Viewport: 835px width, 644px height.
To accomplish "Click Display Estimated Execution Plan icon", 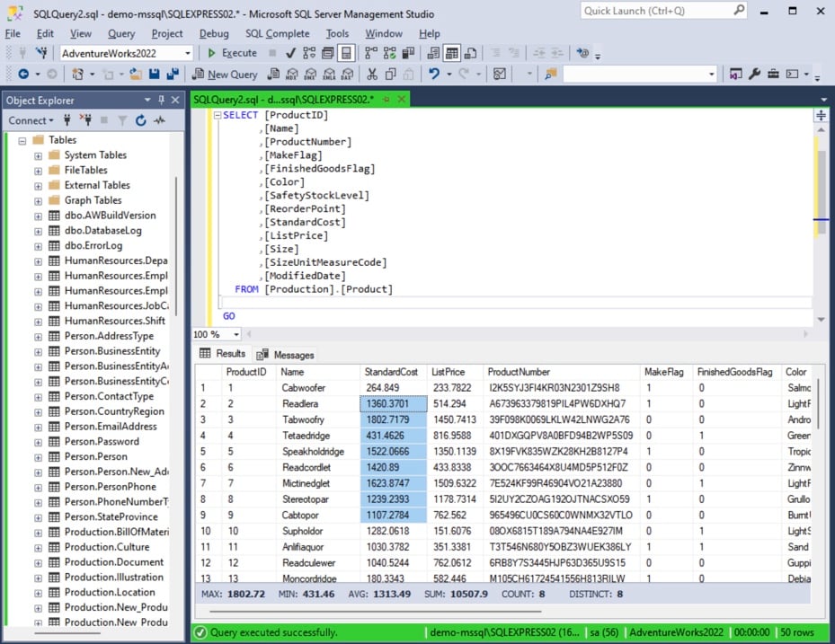I will click(x=309, y=53).
